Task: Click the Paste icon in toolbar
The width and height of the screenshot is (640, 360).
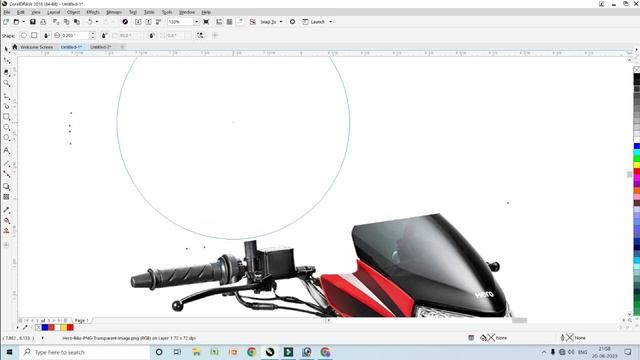Action: coord(77,22)
